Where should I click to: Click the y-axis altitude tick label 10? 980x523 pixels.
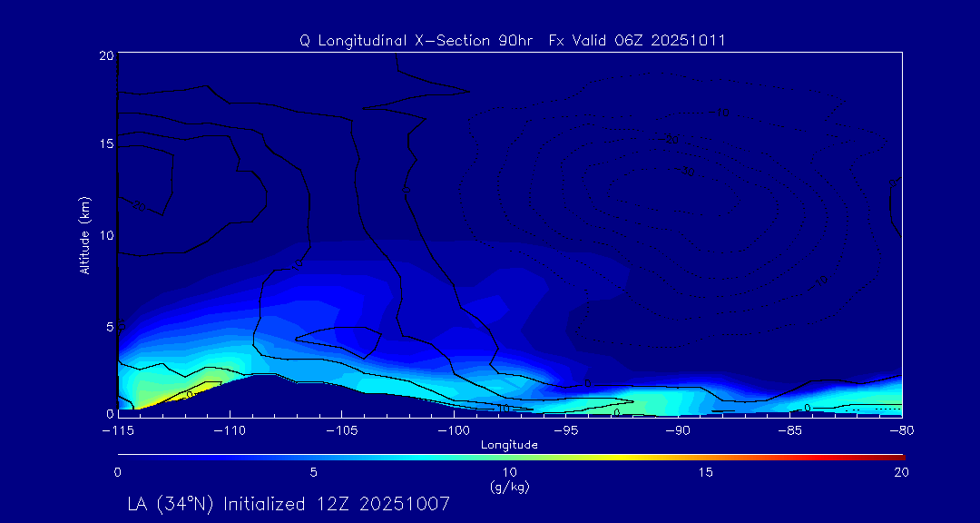click(x=105, y=234)
